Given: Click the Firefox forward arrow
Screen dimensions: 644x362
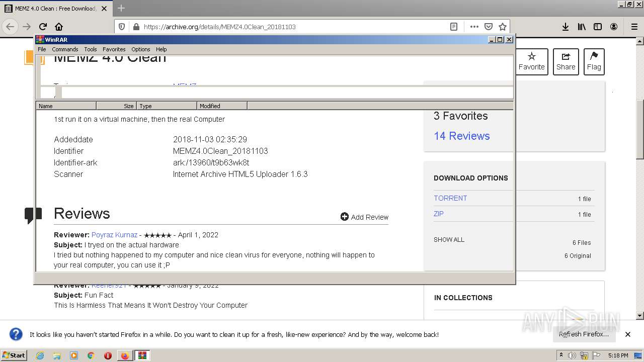Looking at the screenshot, I should [x=27, y=27].
